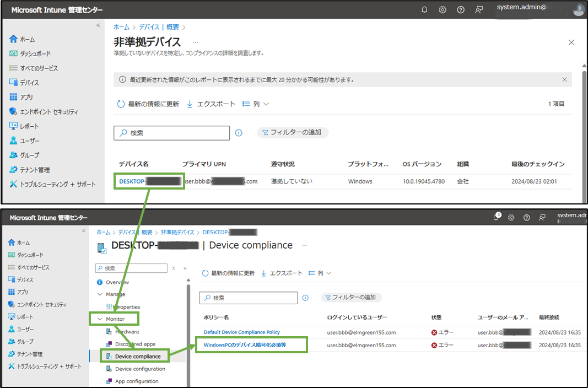Select App configuration in device menu
The image size is (588, 388).
132,381
